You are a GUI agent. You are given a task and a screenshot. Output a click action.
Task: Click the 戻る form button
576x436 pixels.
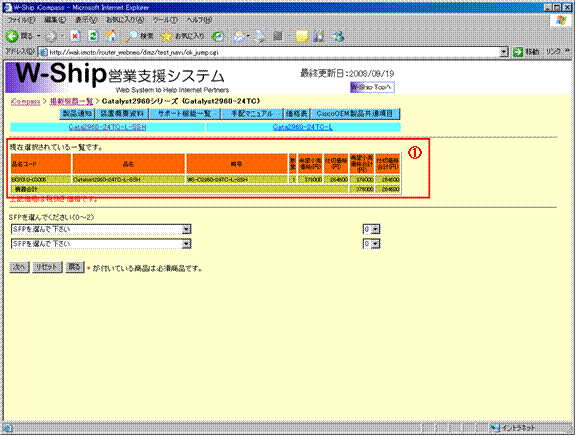point(75,267)
